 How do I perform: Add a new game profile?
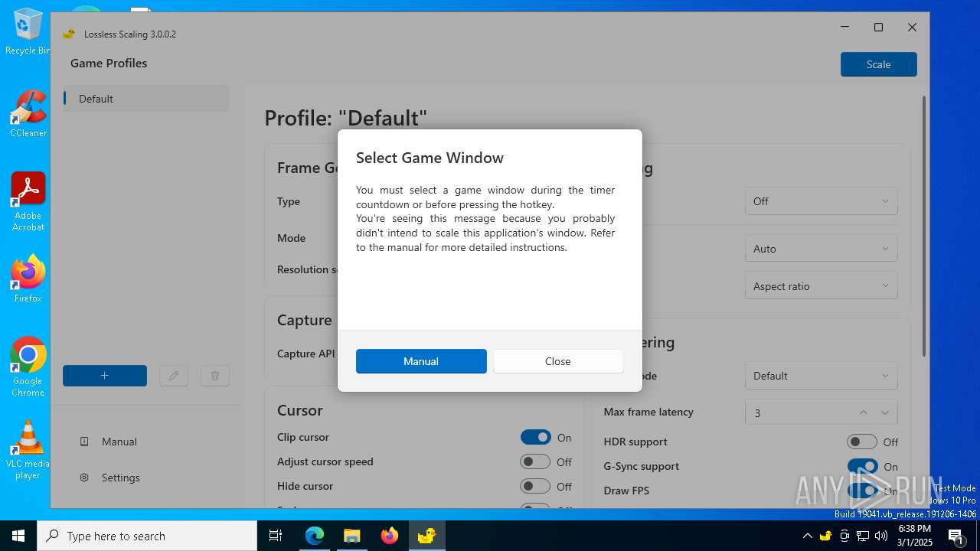pos(105,376)
